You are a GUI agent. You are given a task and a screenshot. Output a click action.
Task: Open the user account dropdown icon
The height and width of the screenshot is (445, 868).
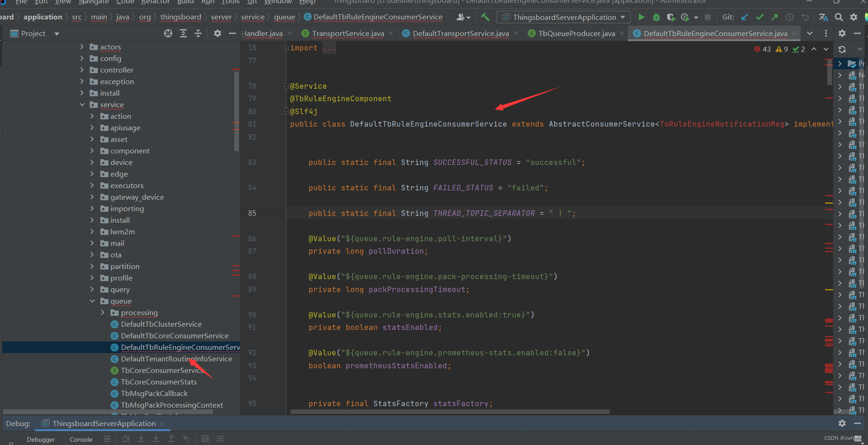[463, 17]
